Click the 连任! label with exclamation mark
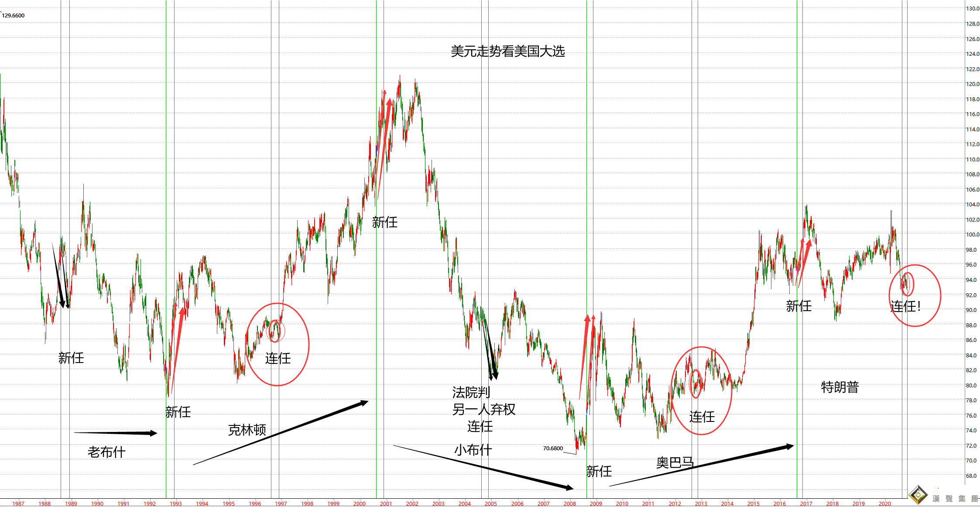The height and width of the screenshot is (507, 980). [906, 306]
